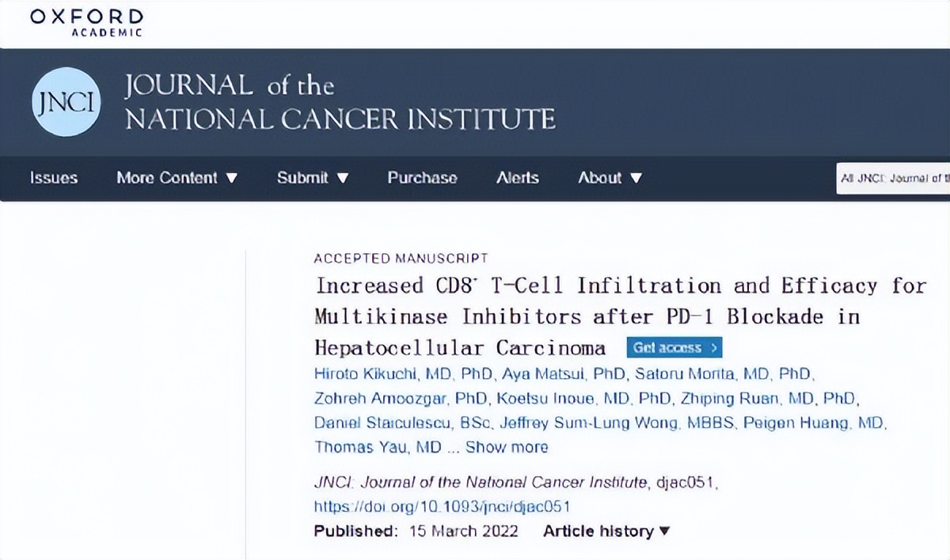Go to the Alerts page
The image size is (950, 560).
point(517,178)
